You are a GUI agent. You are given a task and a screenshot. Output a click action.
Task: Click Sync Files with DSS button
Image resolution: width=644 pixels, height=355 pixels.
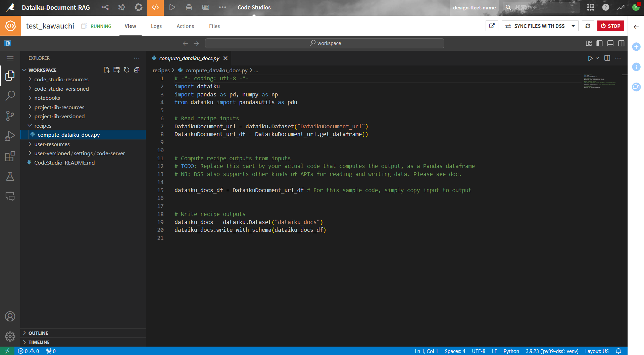535,26
